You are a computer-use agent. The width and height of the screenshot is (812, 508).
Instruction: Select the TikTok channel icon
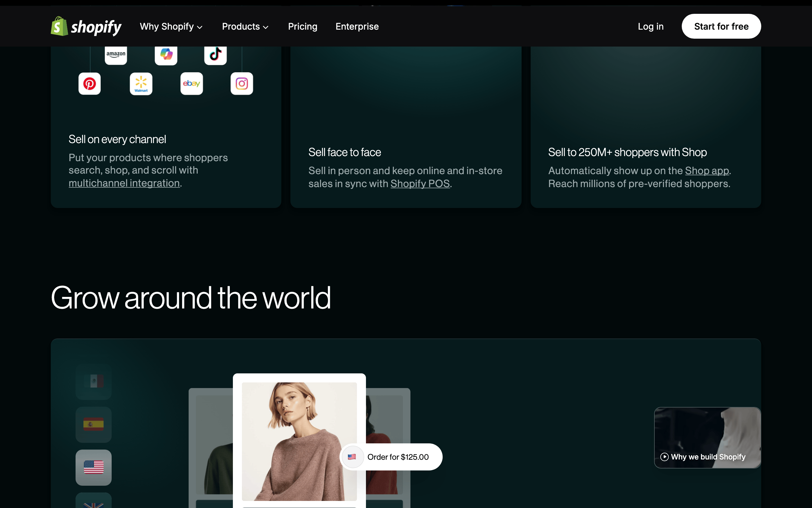(215, 55)
